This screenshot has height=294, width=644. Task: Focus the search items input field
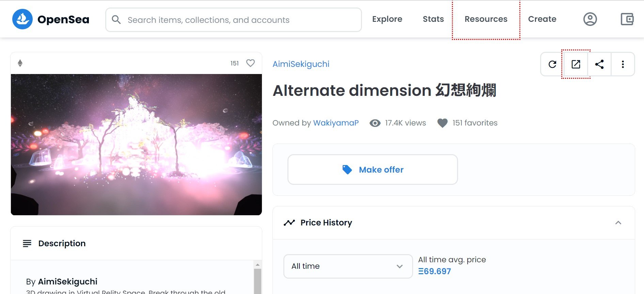234,20
